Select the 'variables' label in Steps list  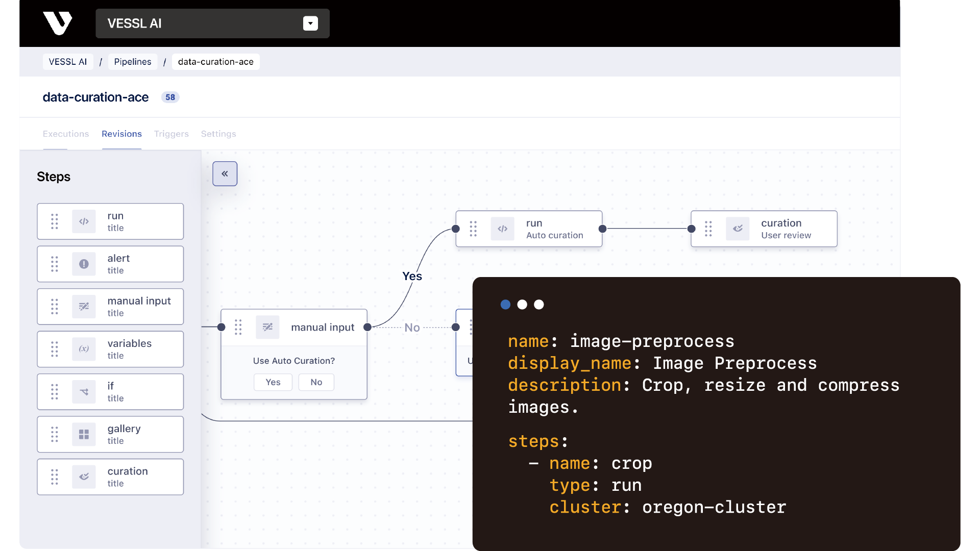130,343
